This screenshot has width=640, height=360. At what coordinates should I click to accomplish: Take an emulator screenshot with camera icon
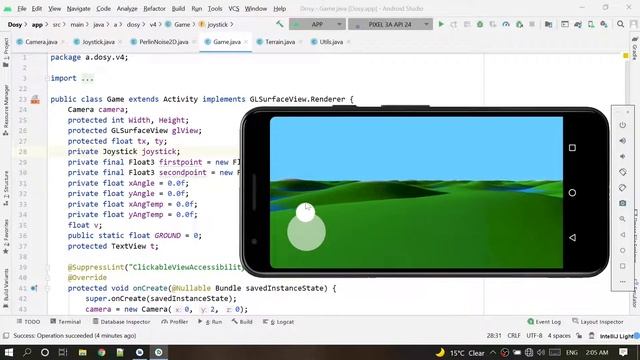tap(622, 203)
